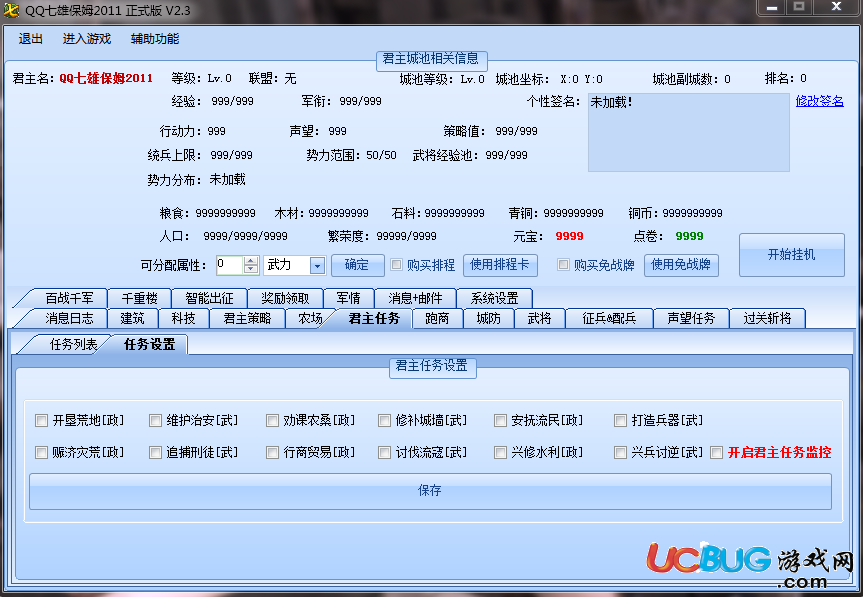This screenshot has width=863, height=597.
Task: Switch to the 声望任务 tab
Action: [691, 319]
